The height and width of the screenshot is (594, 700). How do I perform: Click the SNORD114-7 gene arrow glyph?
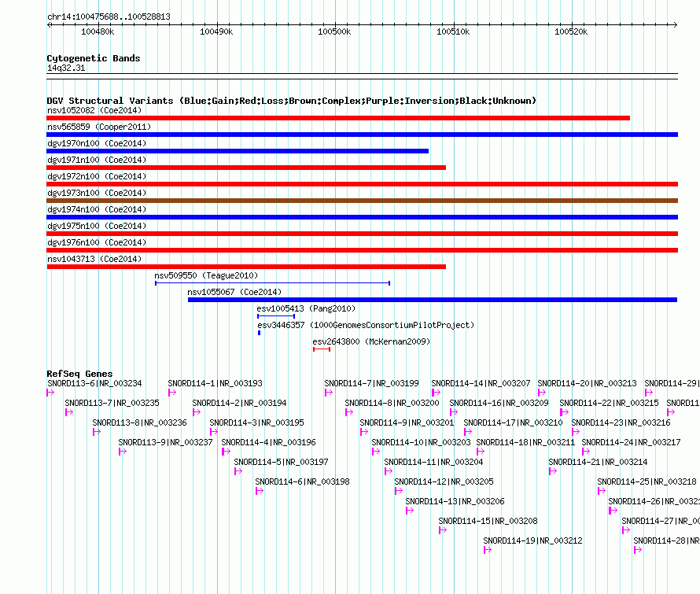[329, 393]
